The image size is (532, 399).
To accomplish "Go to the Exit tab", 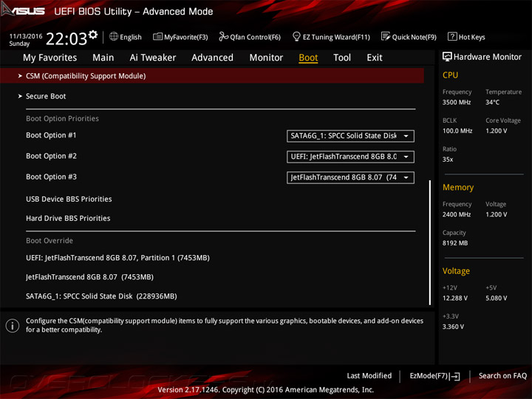I will click(374, 58).
